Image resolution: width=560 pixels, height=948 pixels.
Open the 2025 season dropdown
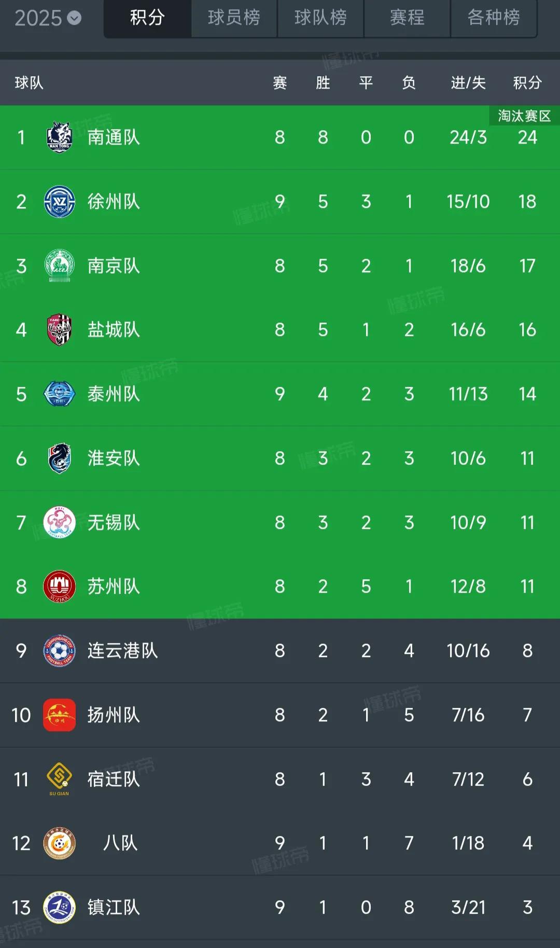coord(48,18)
